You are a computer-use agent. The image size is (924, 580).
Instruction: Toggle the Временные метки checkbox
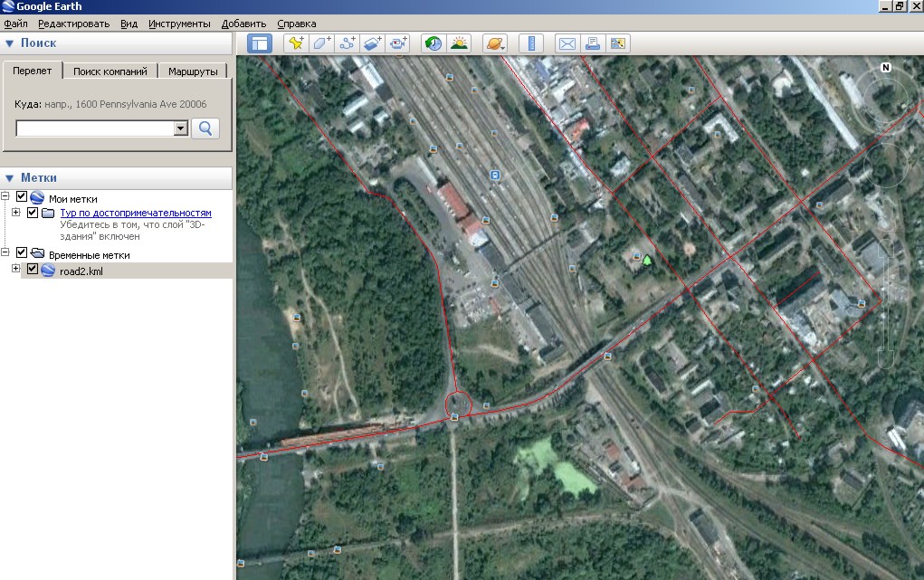click(x=23, y=254)
